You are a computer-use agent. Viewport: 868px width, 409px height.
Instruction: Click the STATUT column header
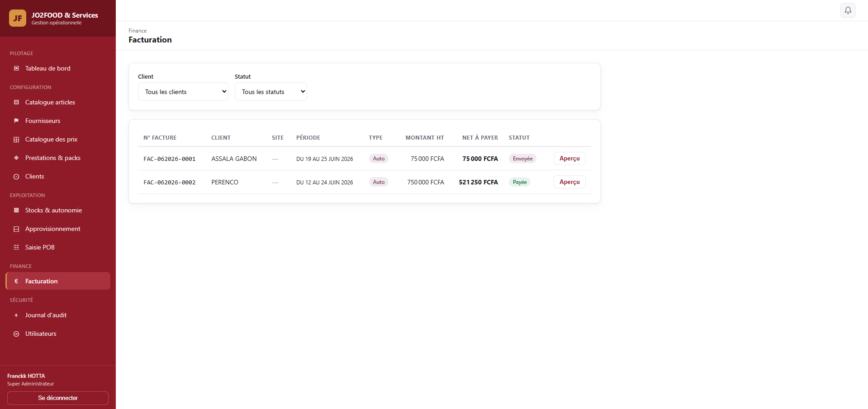(x=519, y=138)
